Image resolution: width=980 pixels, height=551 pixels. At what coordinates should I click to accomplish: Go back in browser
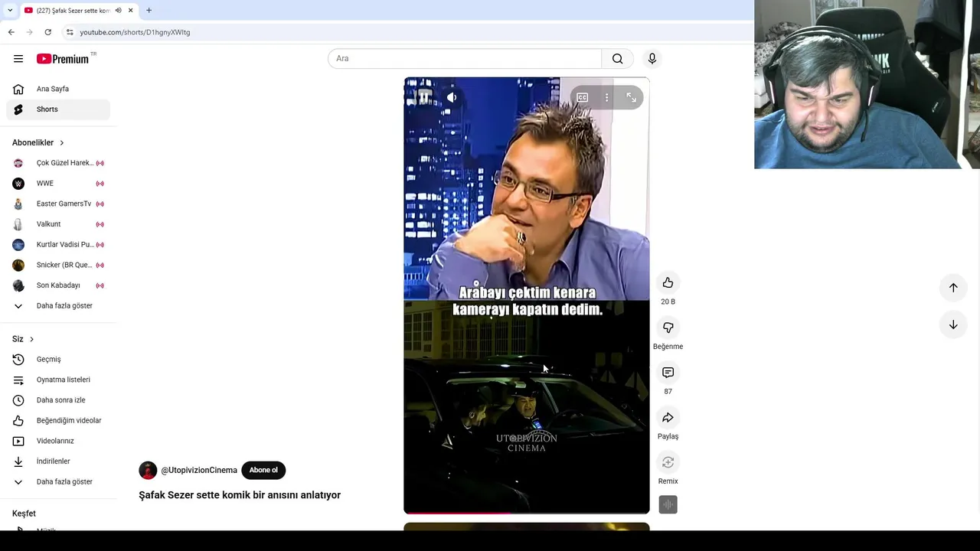pos(11,32)
